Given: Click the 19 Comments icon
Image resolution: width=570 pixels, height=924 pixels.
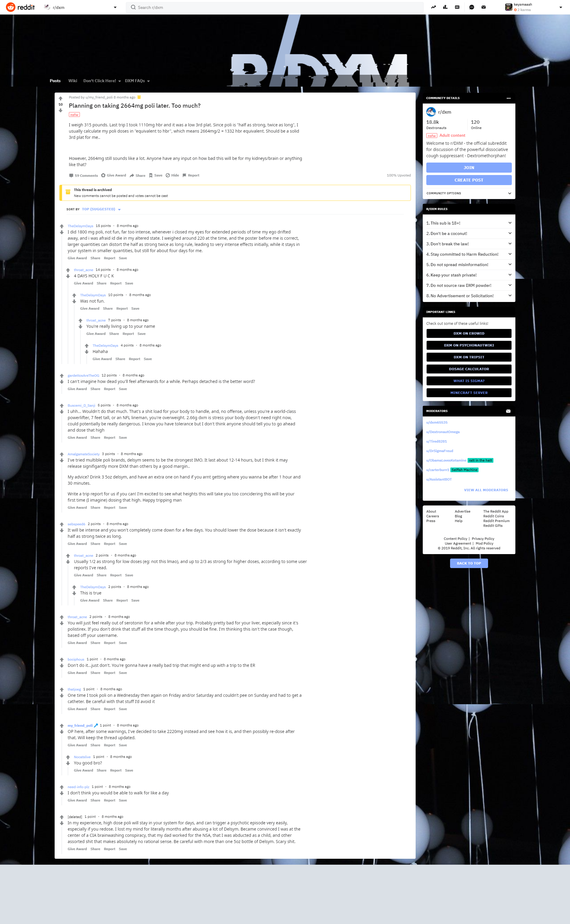Looking at the screenshot, I should [x=83, y=176].
